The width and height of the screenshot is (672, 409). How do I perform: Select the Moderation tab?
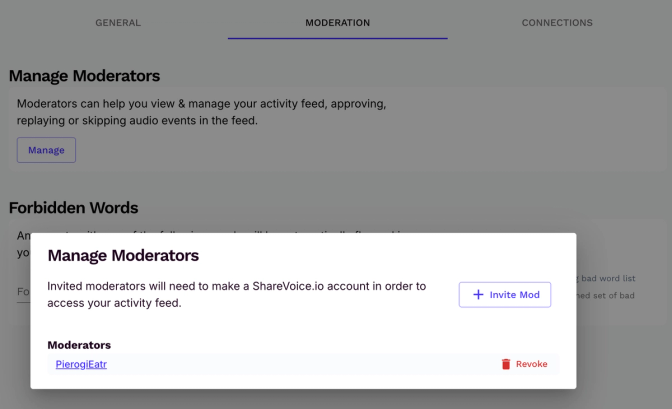pos(337,22)
